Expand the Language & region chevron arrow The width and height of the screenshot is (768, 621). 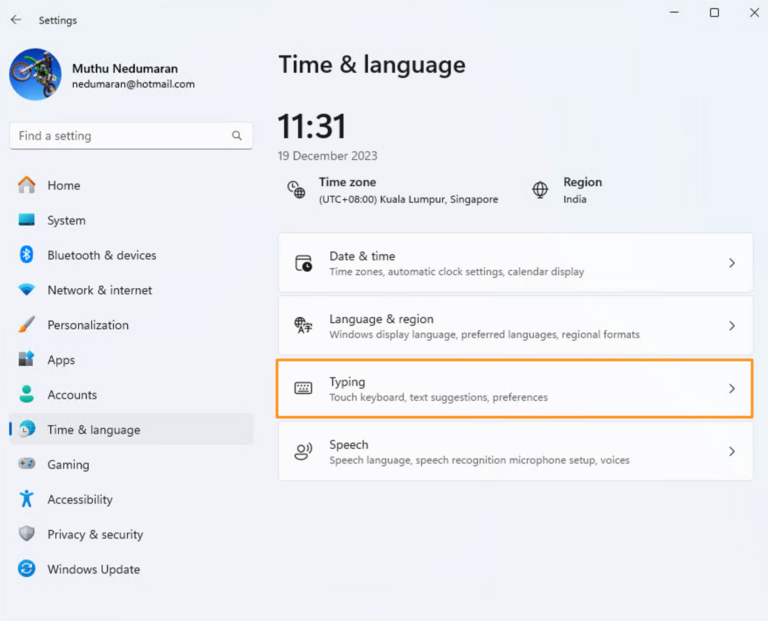click(x=732, y=326)
